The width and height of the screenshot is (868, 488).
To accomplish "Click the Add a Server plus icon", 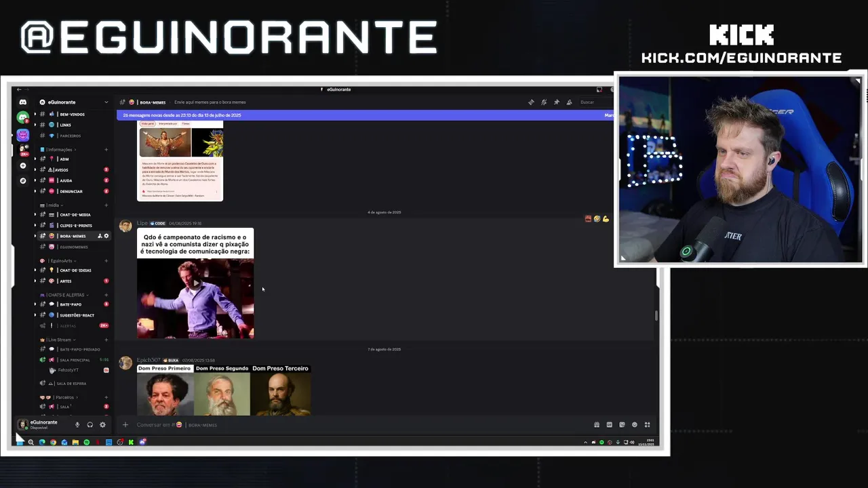I will (x=23, y=165).
